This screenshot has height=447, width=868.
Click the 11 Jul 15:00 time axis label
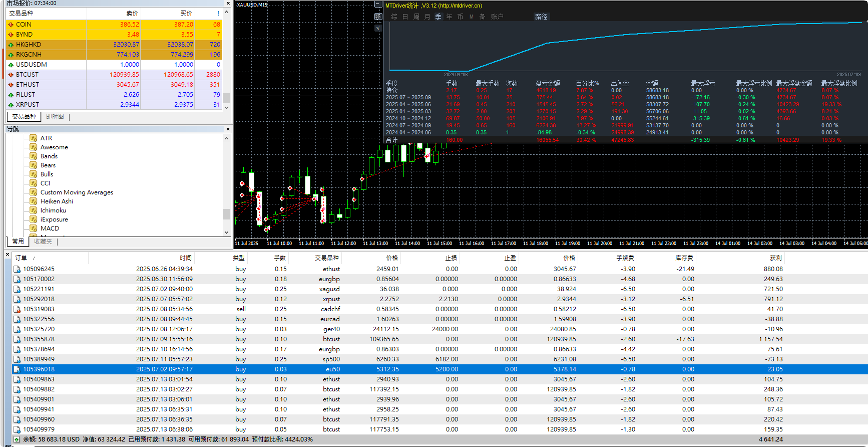pyautogui.click(x=440, y=243)
